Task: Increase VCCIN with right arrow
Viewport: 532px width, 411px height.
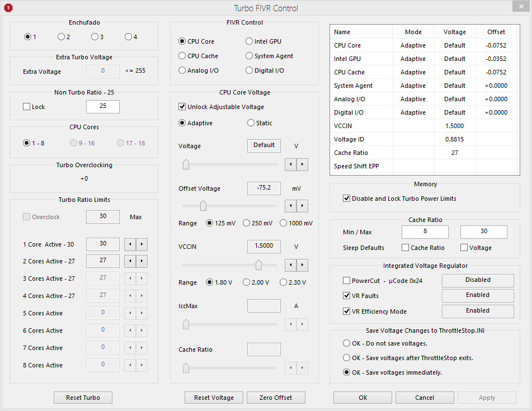Action: point(302,264)
